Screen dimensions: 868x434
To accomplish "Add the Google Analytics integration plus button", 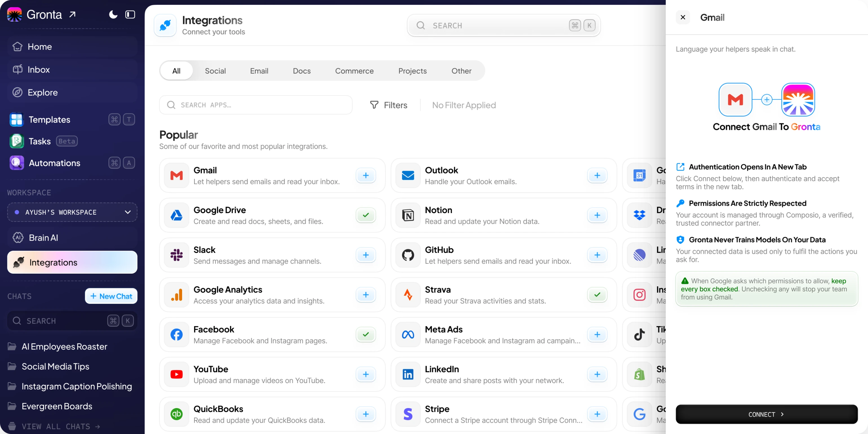I will click(366, 294).
